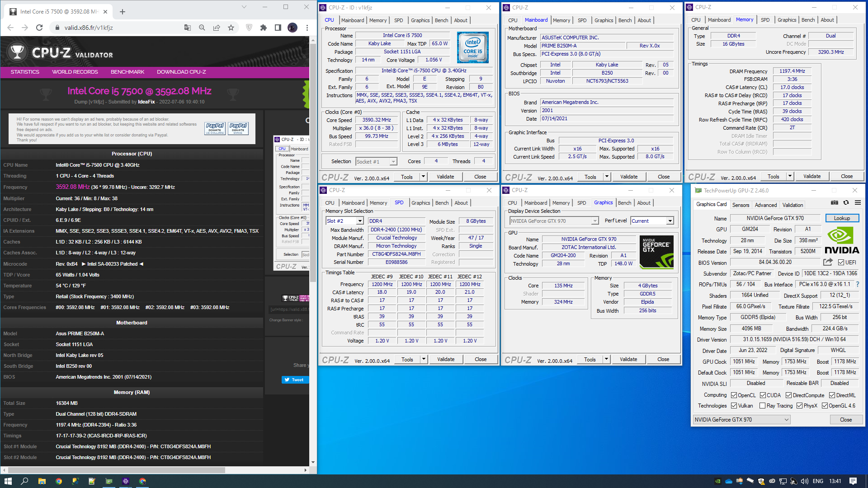Switch to Sensors tab in GPU-Z

(x=741, y=205)
